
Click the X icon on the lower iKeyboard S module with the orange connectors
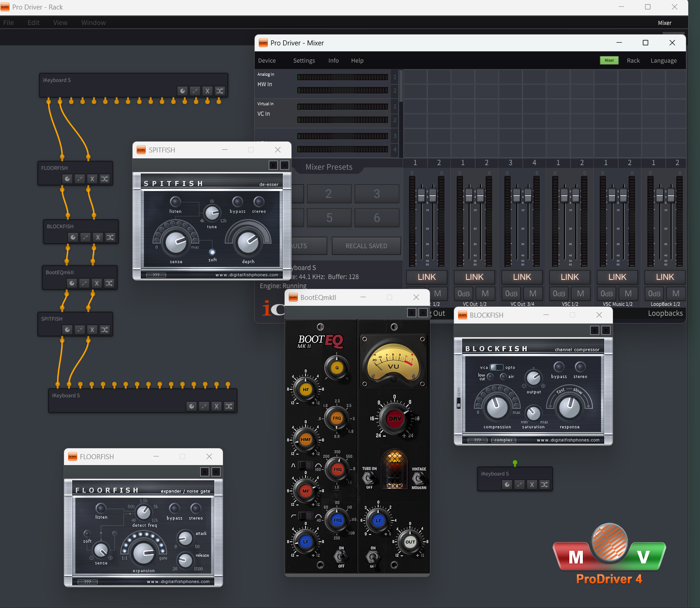217,406
